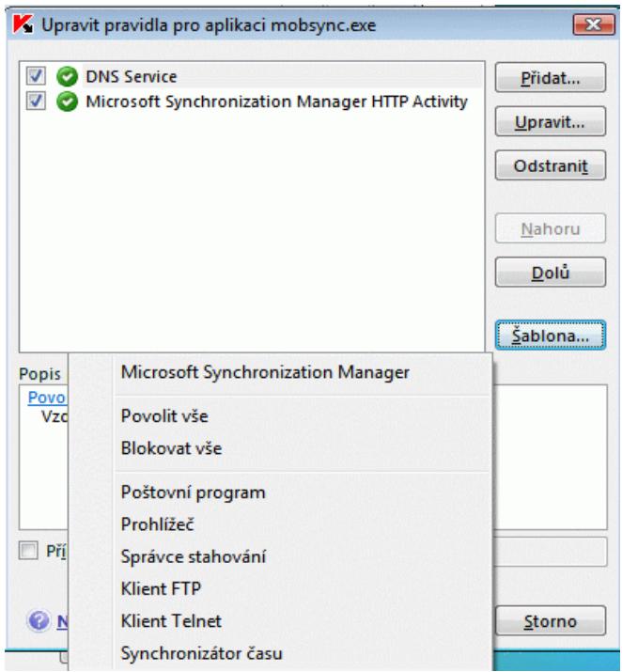Click the Kaspersky logo in title bar
This screenshot has height=672, width=622.
[23, 24]
